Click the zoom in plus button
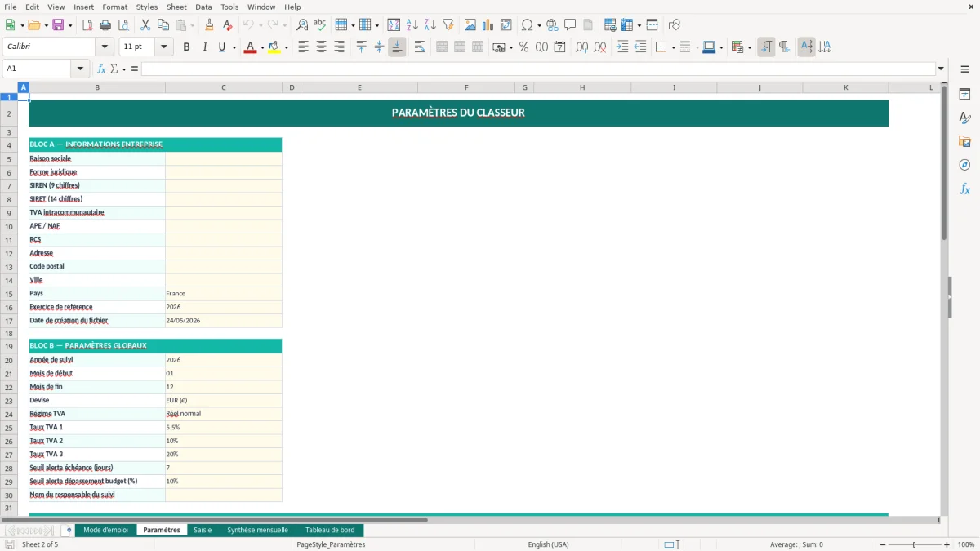 (947, 544)
